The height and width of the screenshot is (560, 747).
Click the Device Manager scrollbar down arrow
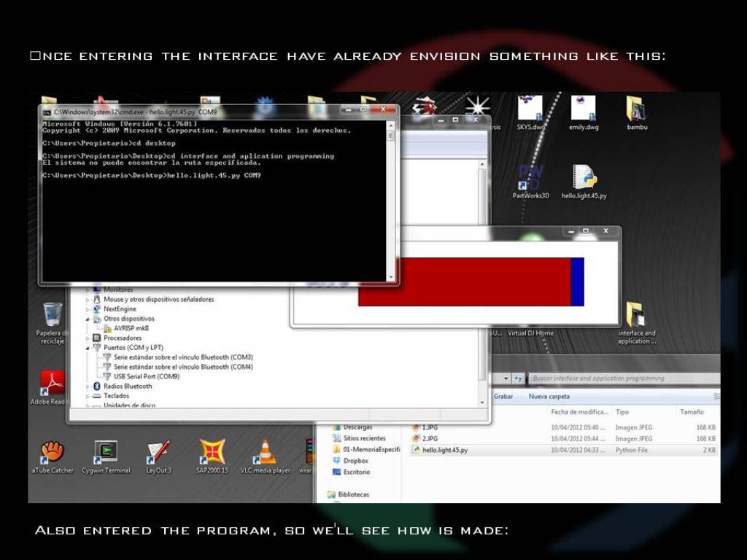coord(482,402)
